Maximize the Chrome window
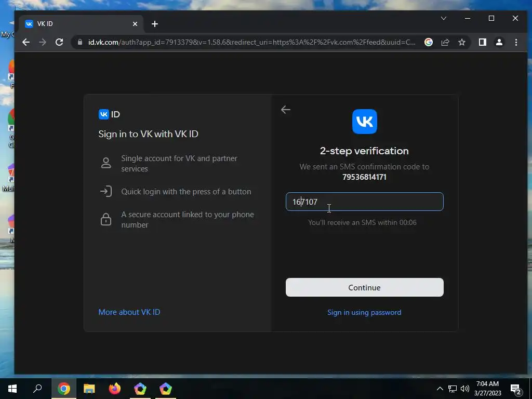The image size is (532, 399). 491,18
